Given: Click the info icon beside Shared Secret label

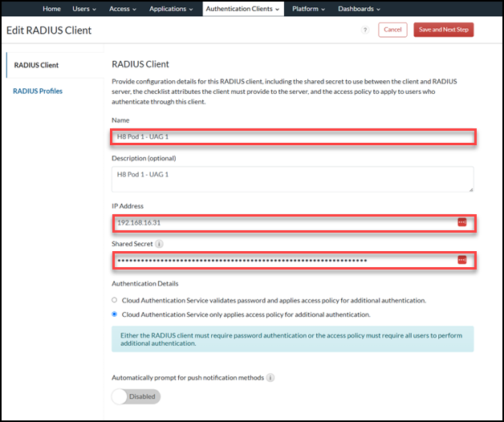Looking at the screenshot, I should click(160, 244).
